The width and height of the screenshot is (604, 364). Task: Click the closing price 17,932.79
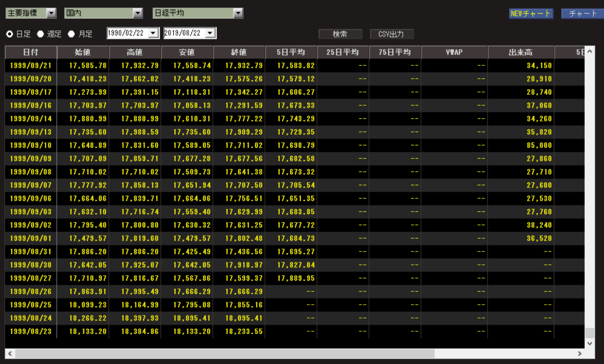[x=244, y=66]
